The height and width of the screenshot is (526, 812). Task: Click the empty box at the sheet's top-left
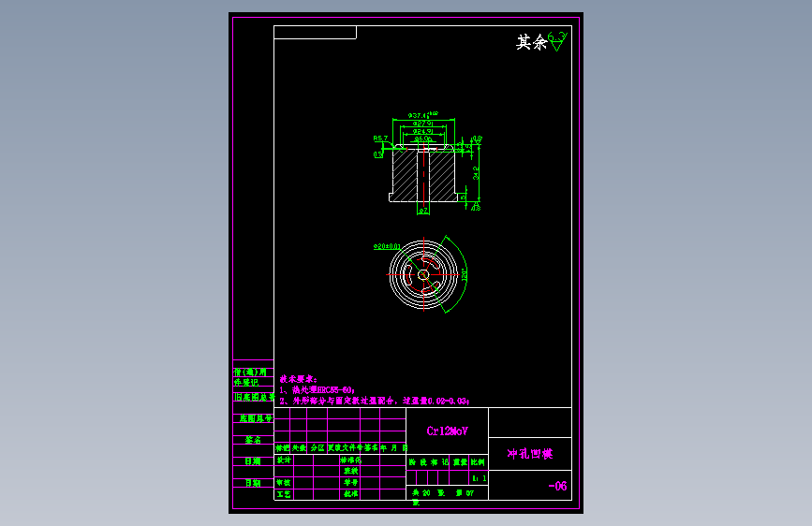tap(315, 32)
